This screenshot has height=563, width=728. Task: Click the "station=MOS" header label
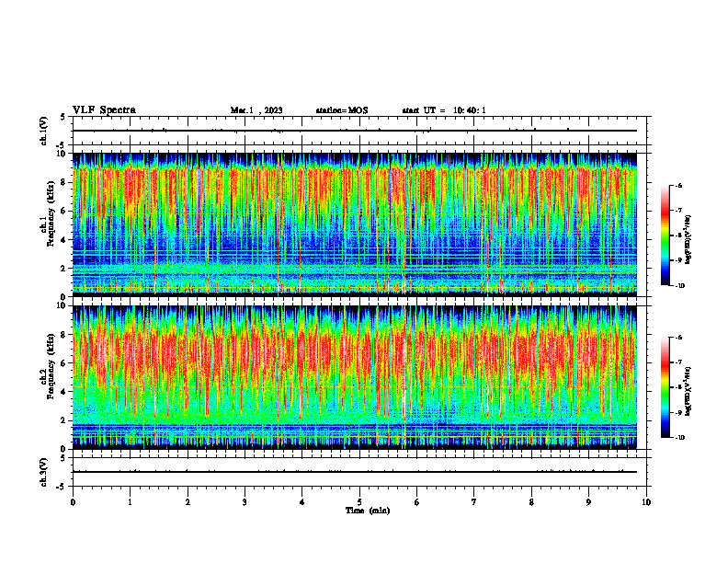pos(342,110)
